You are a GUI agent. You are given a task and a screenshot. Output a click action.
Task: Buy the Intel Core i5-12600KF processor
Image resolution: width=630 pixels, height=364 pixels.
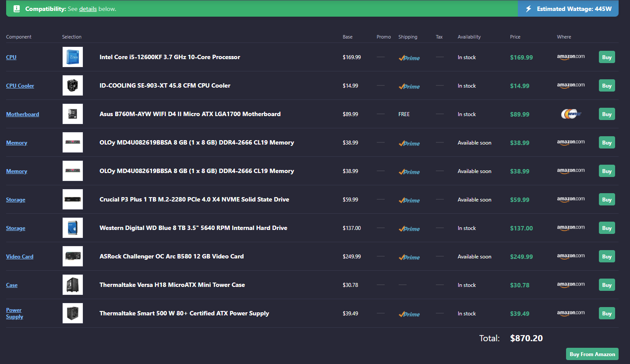pos(607,57)
